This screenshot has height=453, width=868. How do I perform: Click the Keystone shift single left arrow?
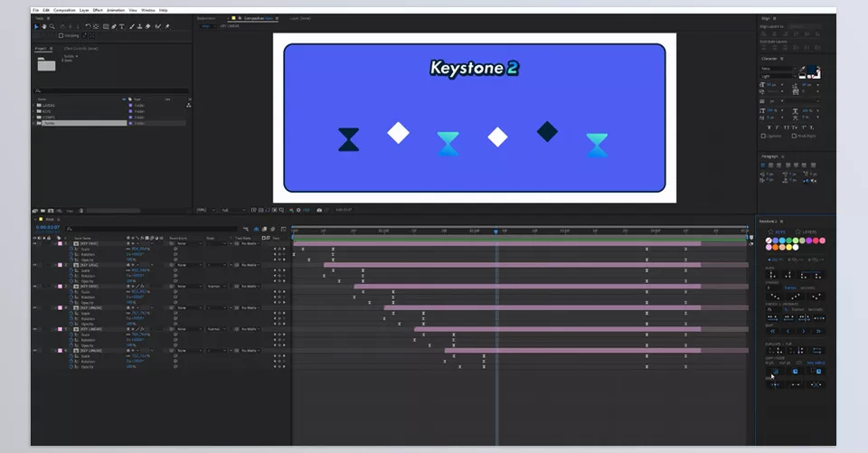click(x=788, y=331)
